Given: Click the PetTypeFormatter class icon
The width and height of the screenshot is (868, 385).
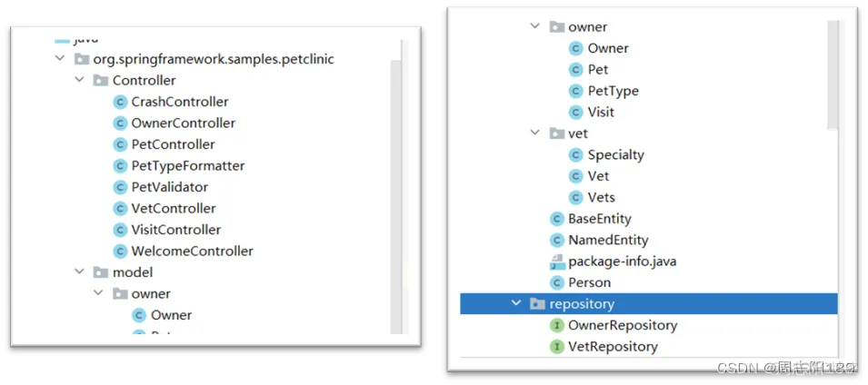Looking at the screenshot, I should (x=120, y=166).
